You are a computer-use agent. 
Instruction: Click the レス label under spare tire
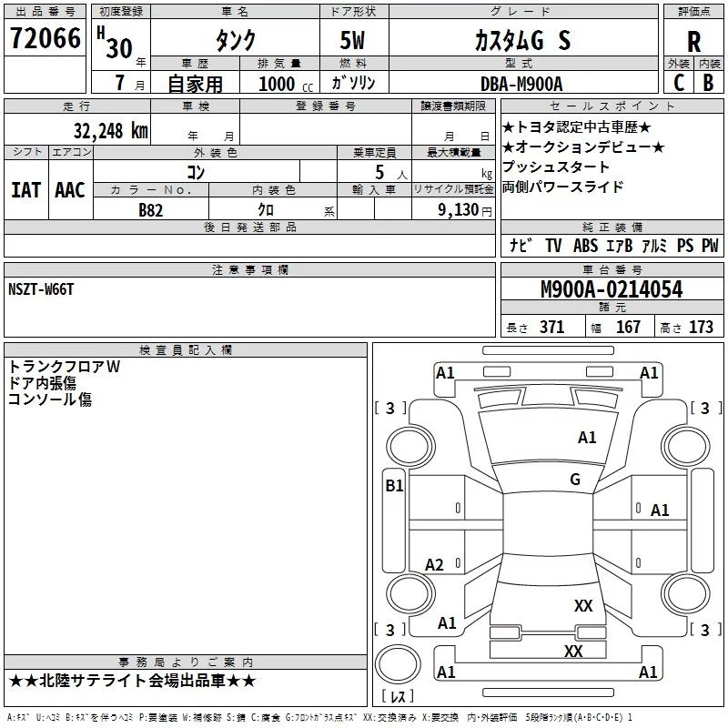397,697
